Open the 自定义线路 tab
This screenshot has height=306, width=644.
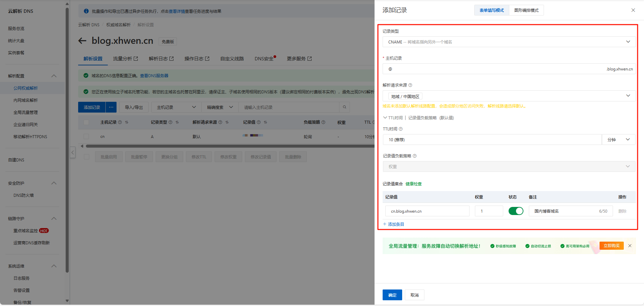tap(232, 59)
